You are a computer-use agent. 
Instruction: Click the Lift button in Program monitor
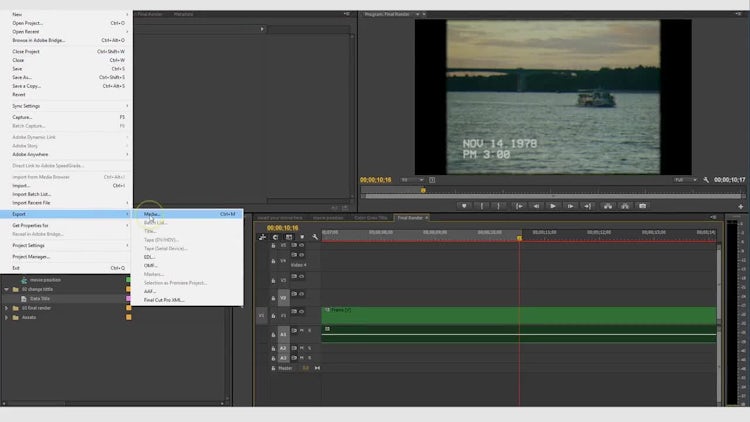point(606,206)
